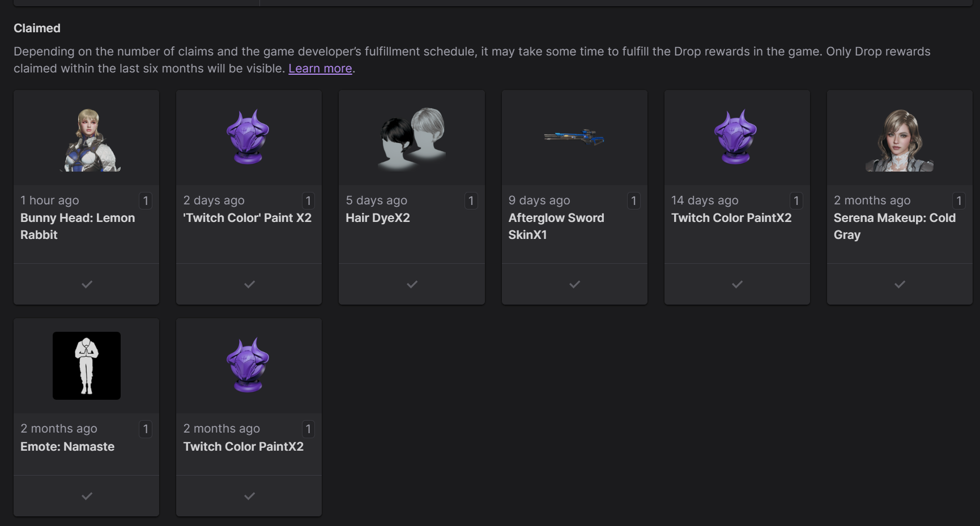This screenshot has height=526, width=980.
Task: Click the Twitch Color PaintX2 title claimed 14 days ago
Action: [x=731, y=218]
